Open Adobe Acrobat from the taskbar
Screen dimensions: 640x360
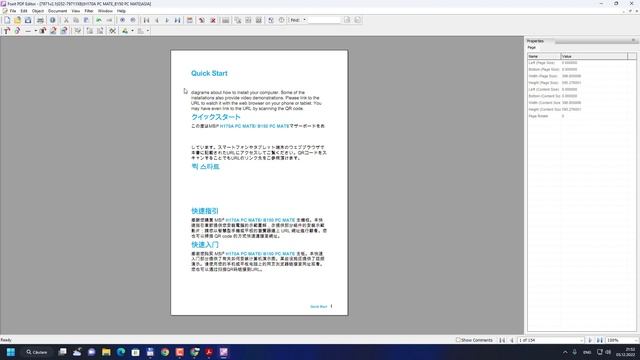tap(209, 352)
